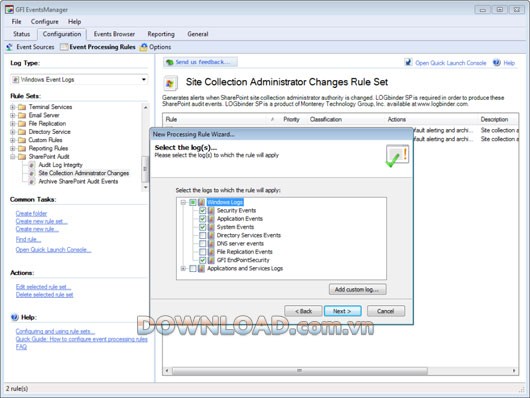Click the Application Events log icon
Image resolution: width=530 pixels, height=398 pixels.
[211, 219]
